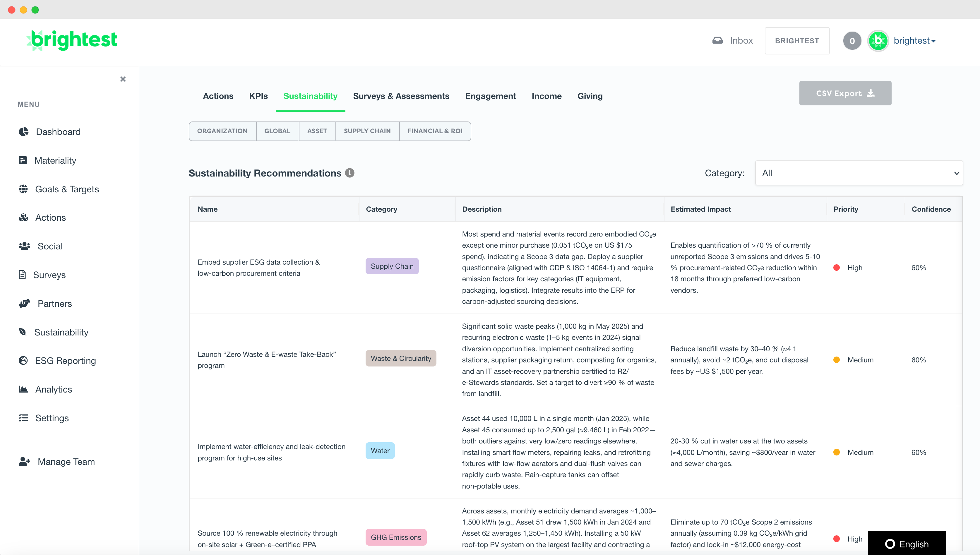Click "Embed supplier ESG data collection" recommendation name
This screenshot has width=980, height=555.
pos(258,268)
